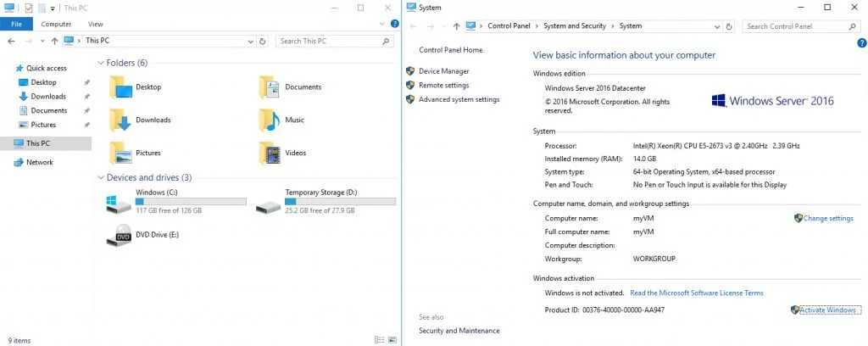
Task: Select the DVD Drive (E:) icon
Action: tap(119, 235)
